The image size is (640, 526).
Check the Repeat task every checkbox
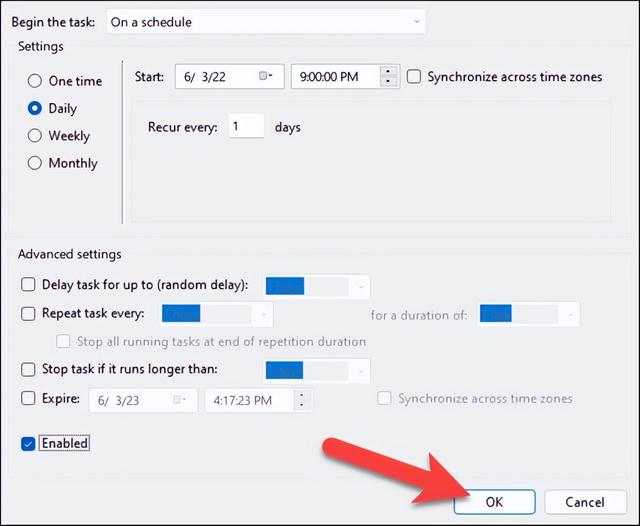click(x=28, y=313)
